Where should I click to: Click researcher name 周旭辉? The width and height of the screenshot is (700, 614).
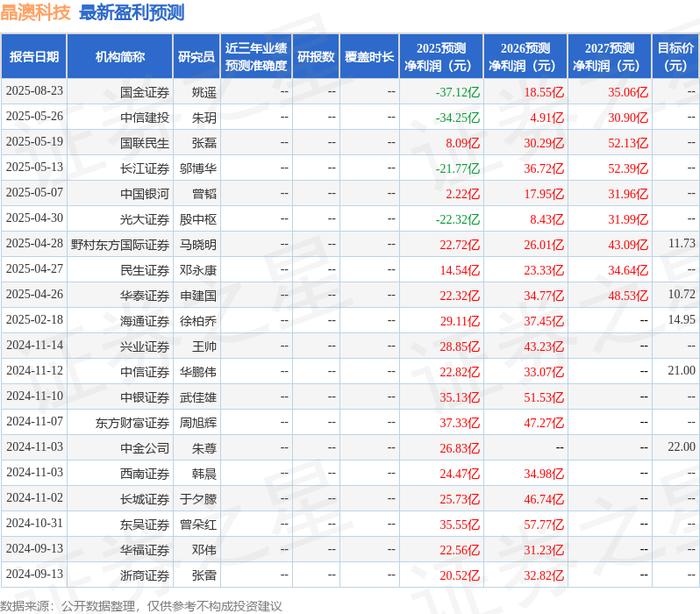coord(198,423)
